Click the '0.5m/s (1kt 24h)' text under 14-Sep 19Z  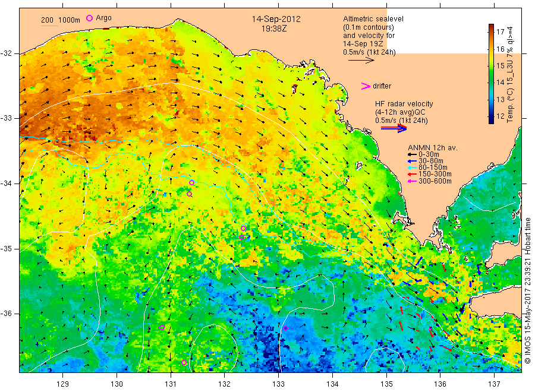coord(370,52)
